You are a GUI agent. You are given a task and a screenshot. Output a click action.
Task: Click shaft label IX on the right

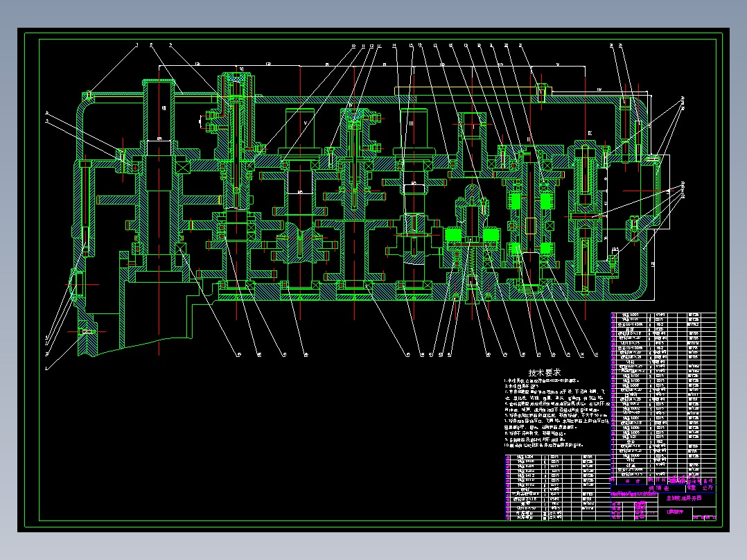point(590,133)
